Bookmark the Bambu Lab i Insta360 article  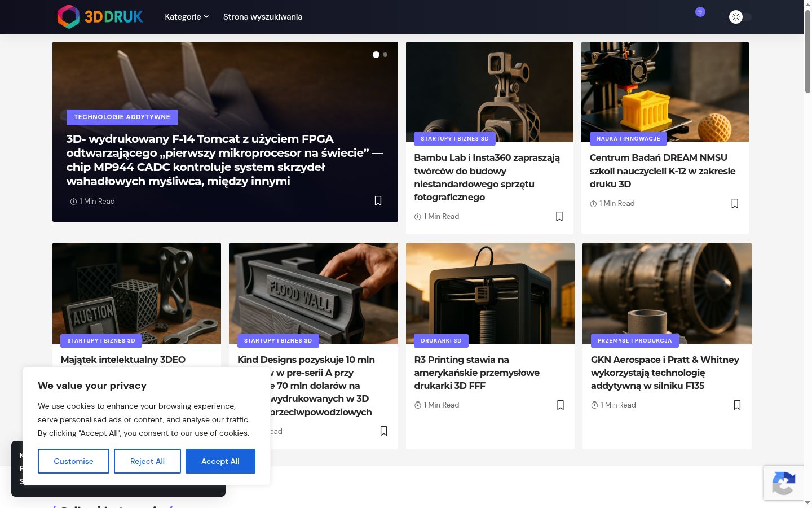click(559, 216)
